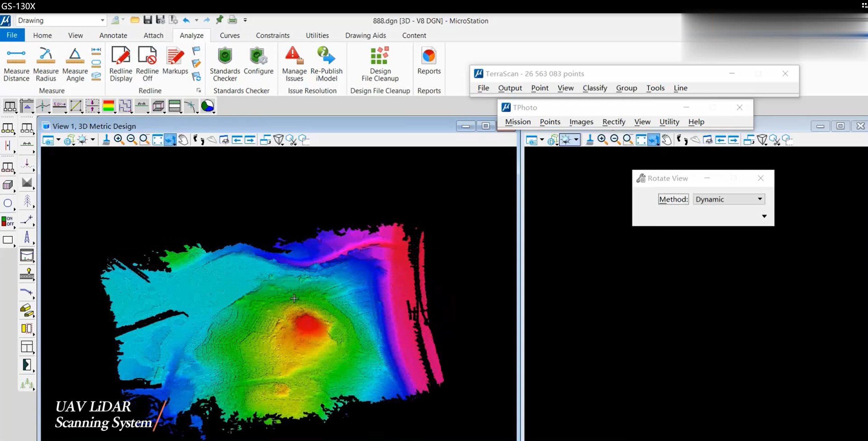Toggle the ON/OFF switch icon in toolbox

coord(8,221)
